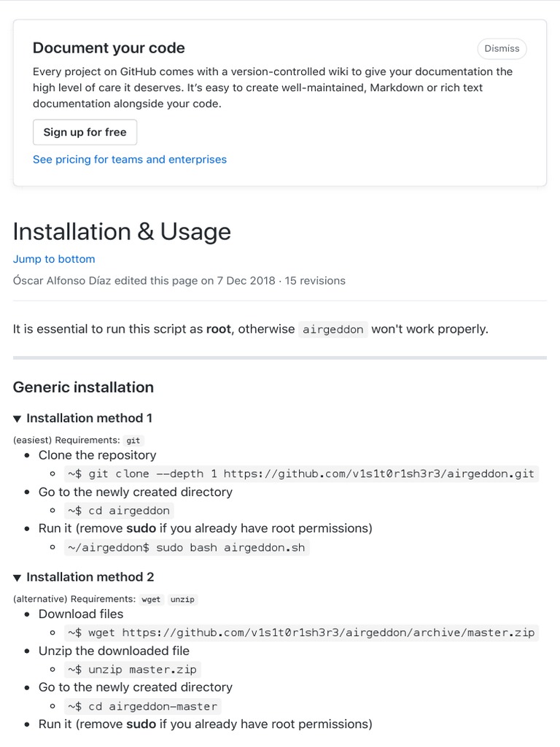This screenshot has height=747, width=560.
Task: Dismiss the Document your code banner
Action: [x=502, y=49]
